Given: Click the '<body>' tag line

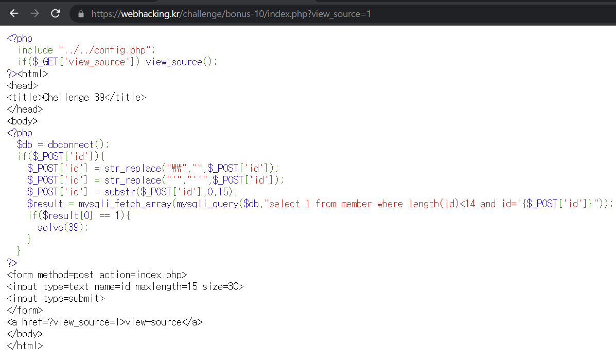Looking at the screenshot, I should 23,121.
